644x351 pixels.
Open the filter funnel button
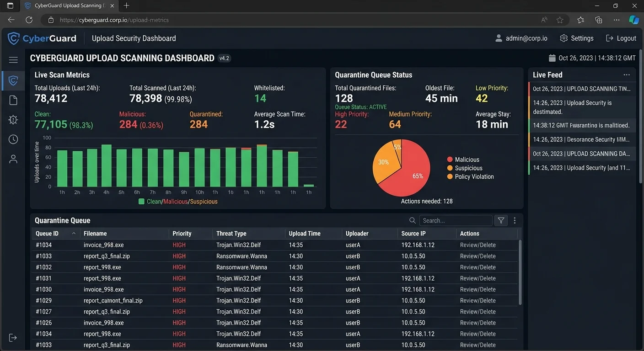(501, 220)
